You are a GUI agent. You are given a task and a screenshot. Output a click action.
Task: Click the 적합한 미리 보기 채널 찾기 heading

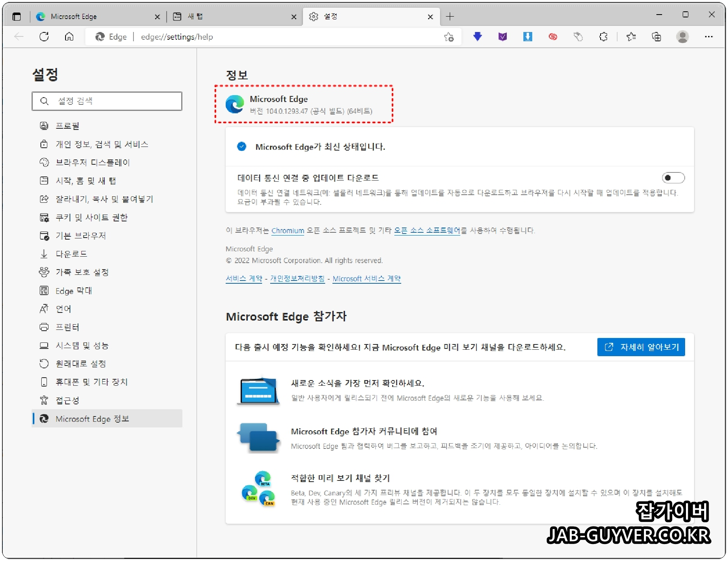[x=341, y=478]
